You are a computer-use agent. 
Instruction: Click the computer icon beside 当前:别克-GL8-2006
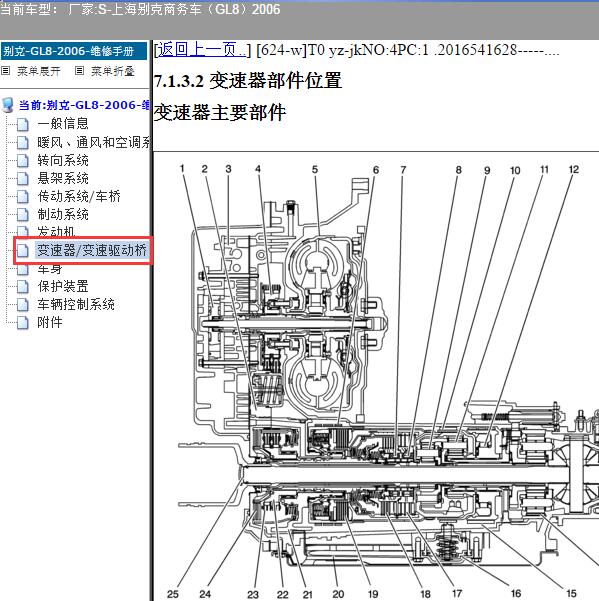pos(8,105)
